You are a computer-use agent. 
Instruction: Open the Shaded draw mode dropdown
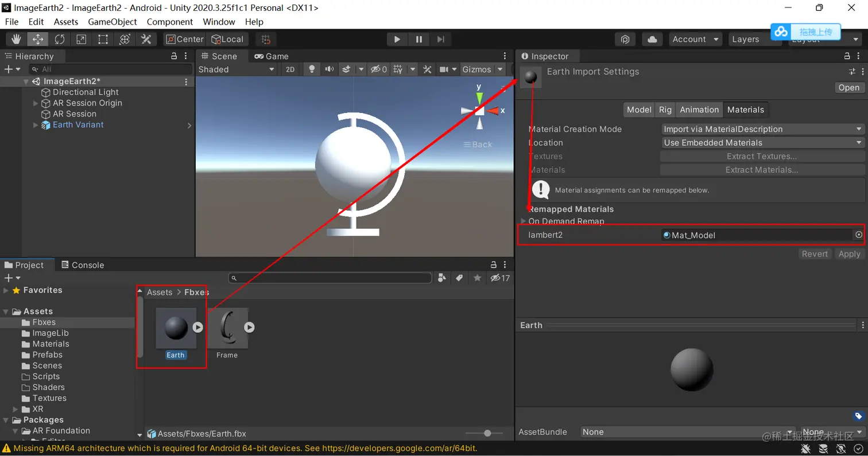pos(237,69)
